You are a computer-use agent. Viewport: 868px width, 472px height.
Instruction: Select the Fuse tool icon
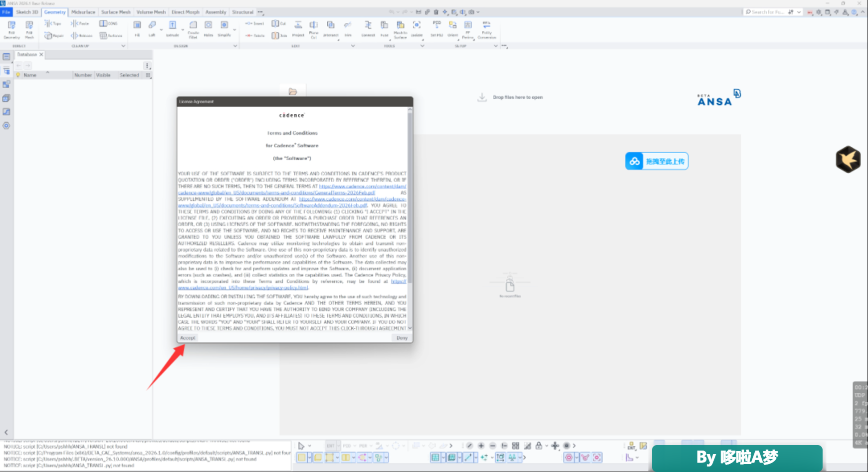[x=384, y=25]
